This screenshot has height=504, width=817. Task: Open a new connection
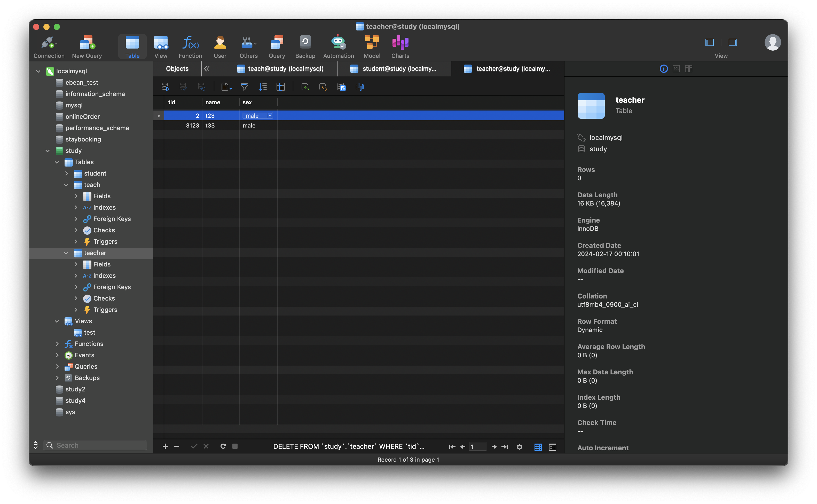coord(49,47)
